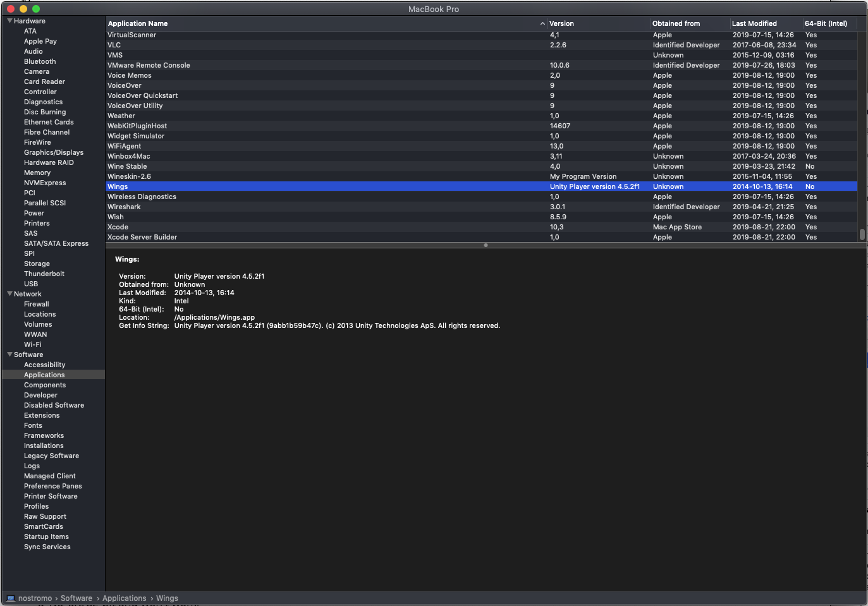The image size is (868, 606).
Task: Select the Wineskin-2.6 row
Action: coord(481,176)
